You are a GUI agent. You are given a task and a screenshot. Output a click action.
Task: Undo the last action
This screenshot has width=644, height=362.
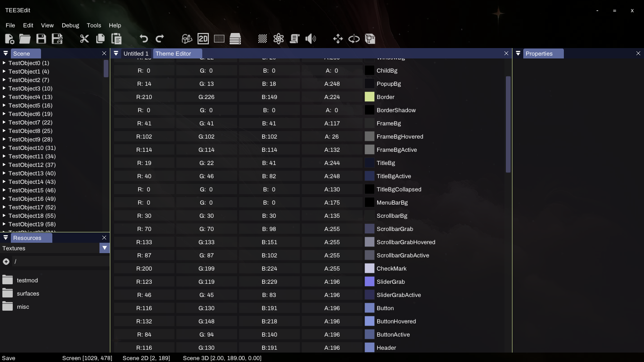pos(143,39)
